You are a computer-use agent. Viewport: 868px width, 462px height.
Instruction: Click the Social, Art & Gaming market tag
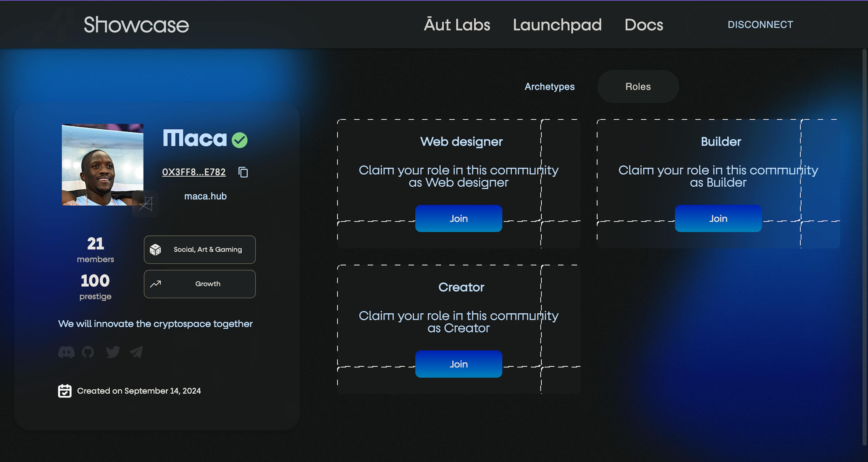pos(200,250)
